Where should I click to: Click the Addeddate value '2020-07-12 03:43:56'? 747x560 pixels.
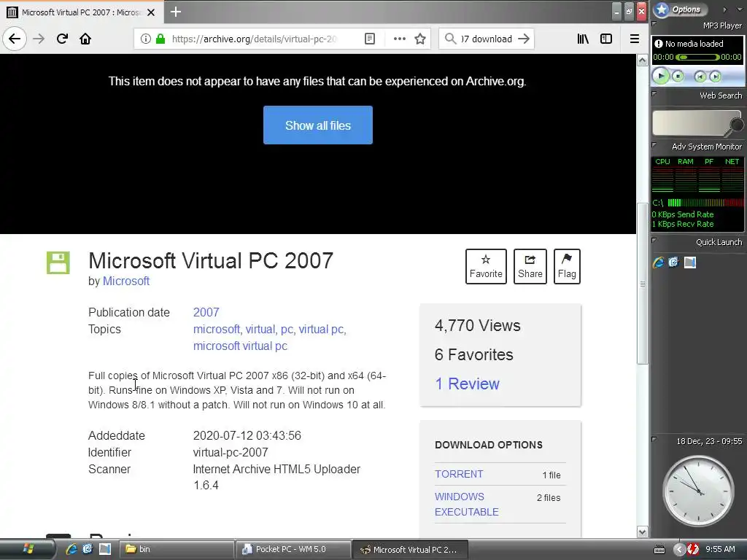tap(247, 436)
